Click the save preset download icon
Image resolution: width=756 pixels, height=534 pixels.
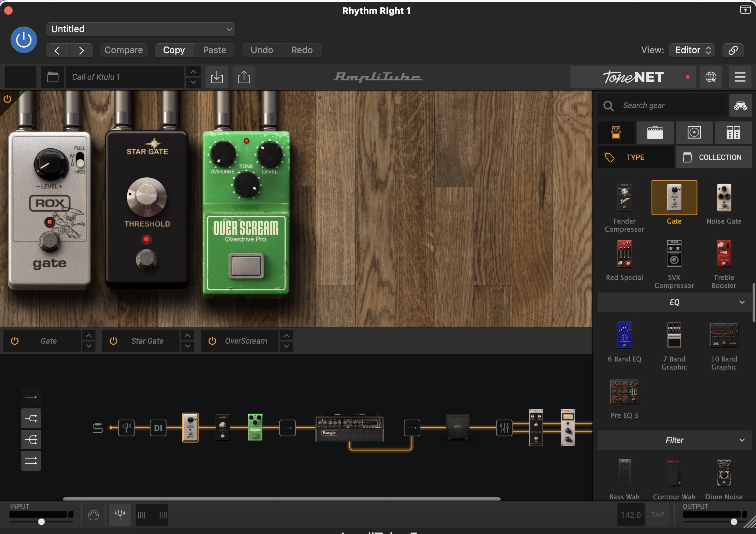217,77
